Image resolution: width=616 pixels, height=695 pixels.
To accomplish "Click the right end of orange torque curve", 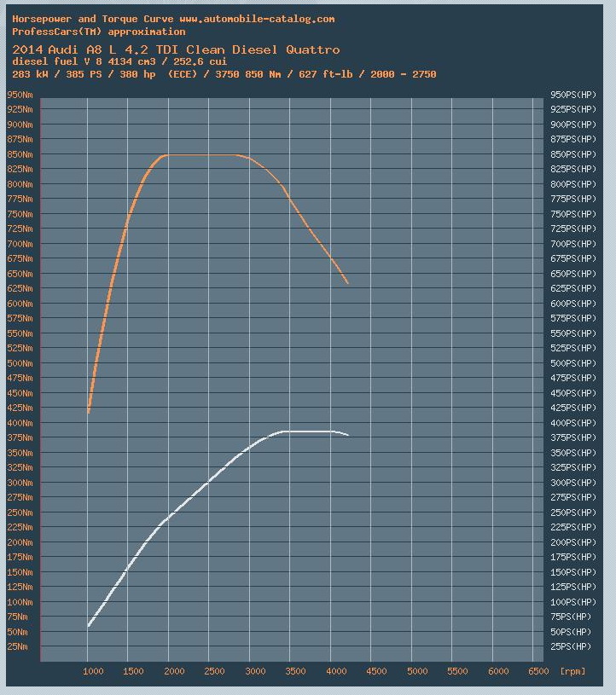I will click(x=347, y=282).
